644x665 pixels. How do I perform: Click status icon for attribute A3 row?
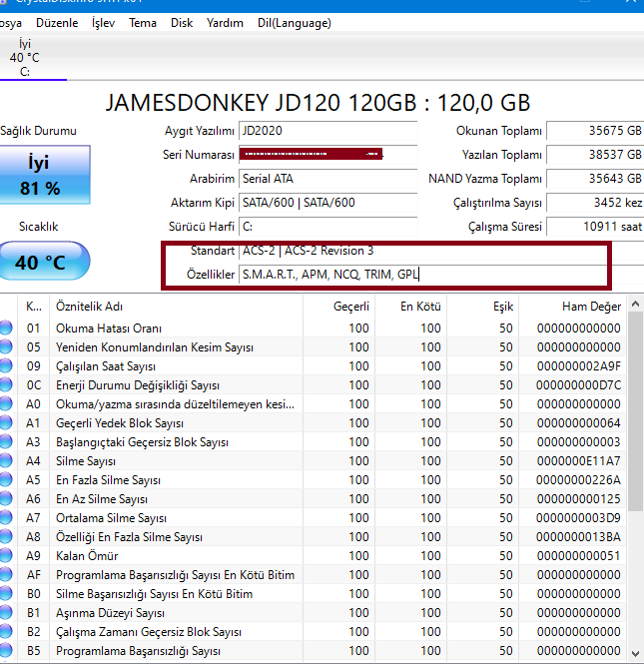pyautogui.click(x=6, y=442)
